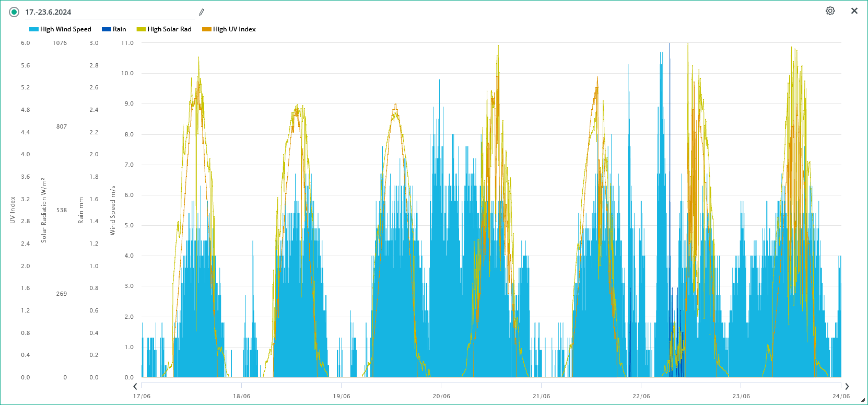
Task: Hide the High Wind Speed series label
Action: point(65,29)
